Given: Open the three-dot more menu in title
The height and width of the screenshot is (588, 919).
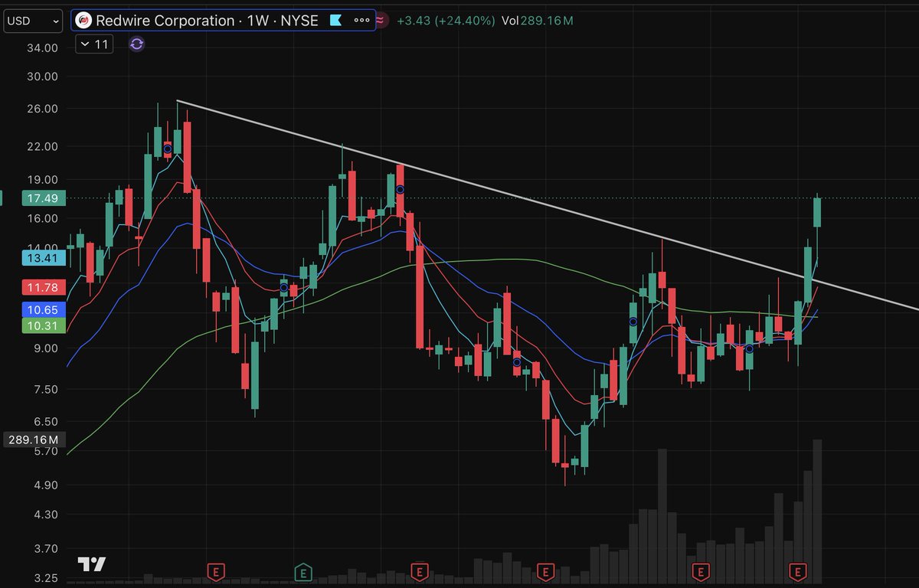Looking at the screenshot, I should [x=361, y=21].
